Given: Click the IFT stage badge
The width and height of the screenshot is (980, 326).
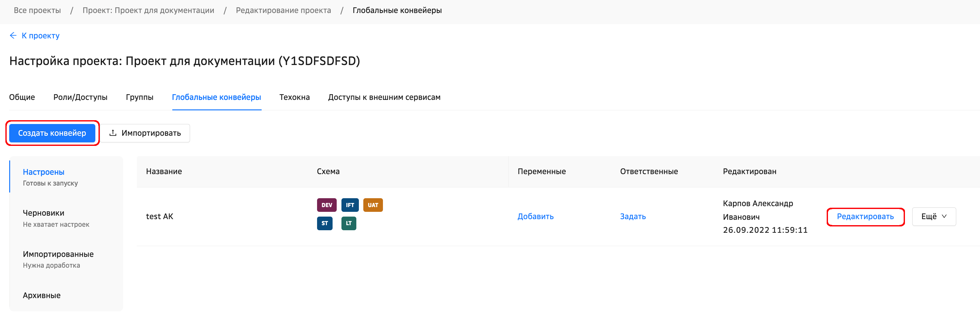Looking at the screenshot, I should click(350, 205).
